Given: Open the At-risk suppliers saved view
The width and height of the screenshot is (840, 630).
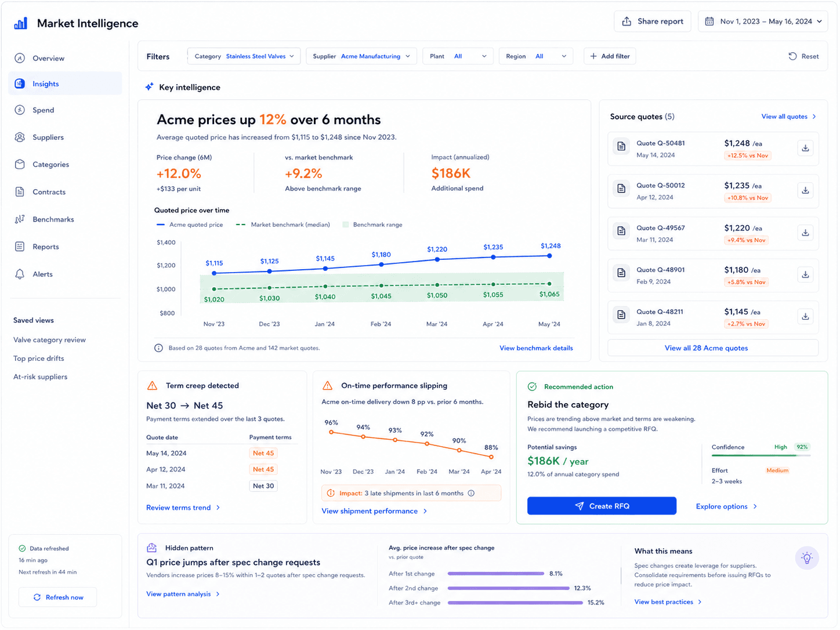Looking at the screenshot, I should pos(41,377).
